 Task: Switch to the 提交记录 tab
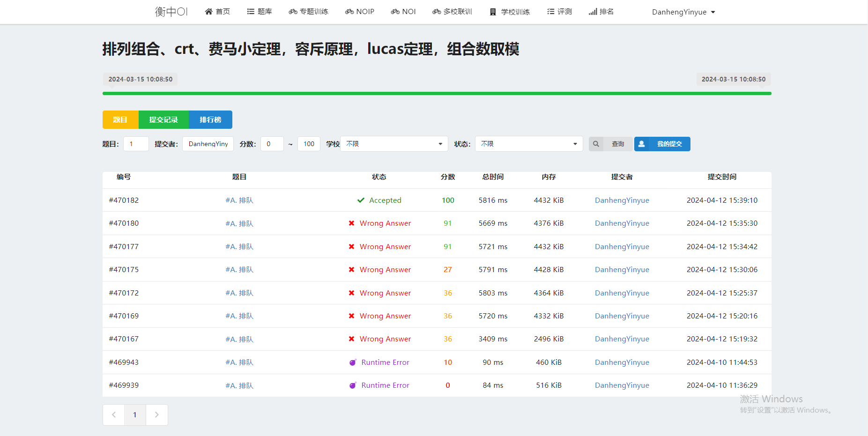(163, 119)
